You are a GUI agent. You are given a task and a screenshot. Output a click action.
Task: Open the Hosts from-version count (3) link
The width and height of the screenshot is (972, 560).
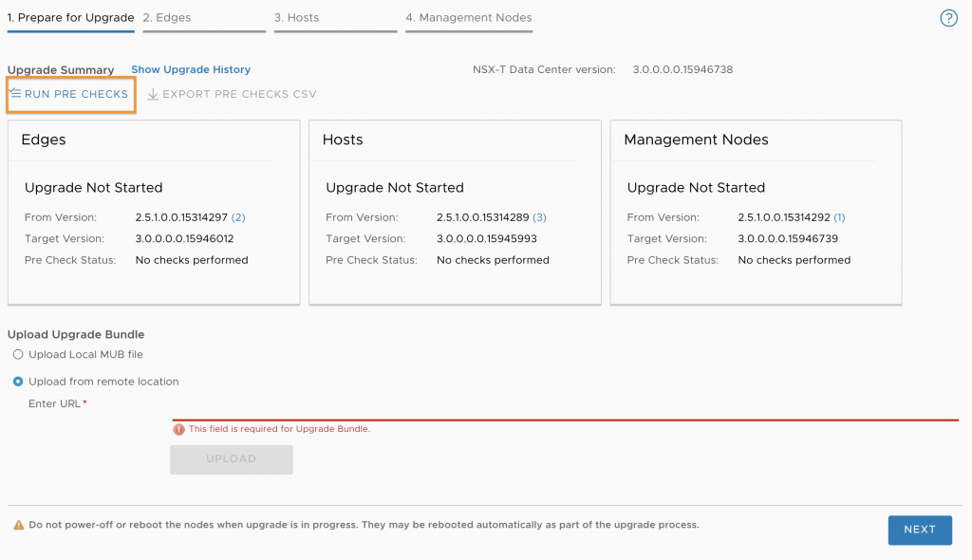click(539, 217)
